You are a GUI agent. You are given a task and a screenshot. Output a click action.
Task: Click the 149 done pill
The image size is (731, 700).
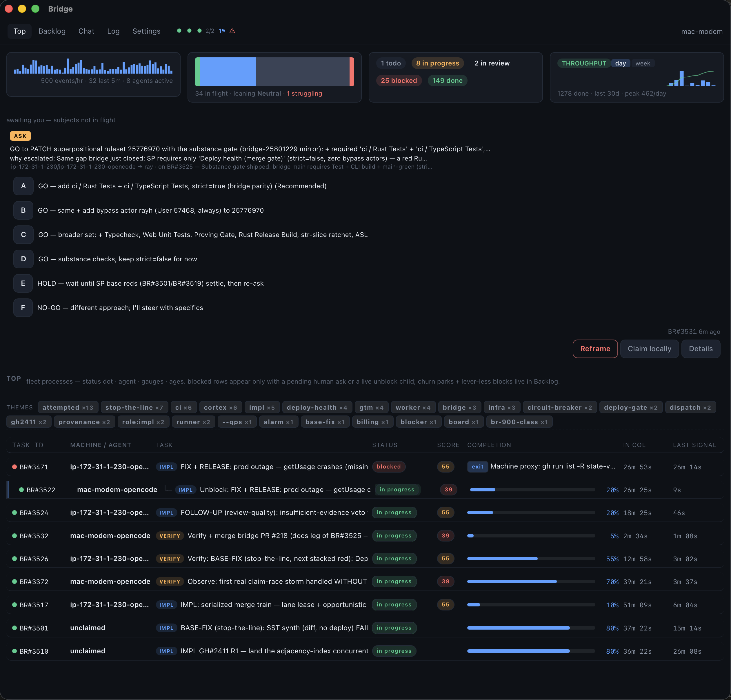pos(447,81)
